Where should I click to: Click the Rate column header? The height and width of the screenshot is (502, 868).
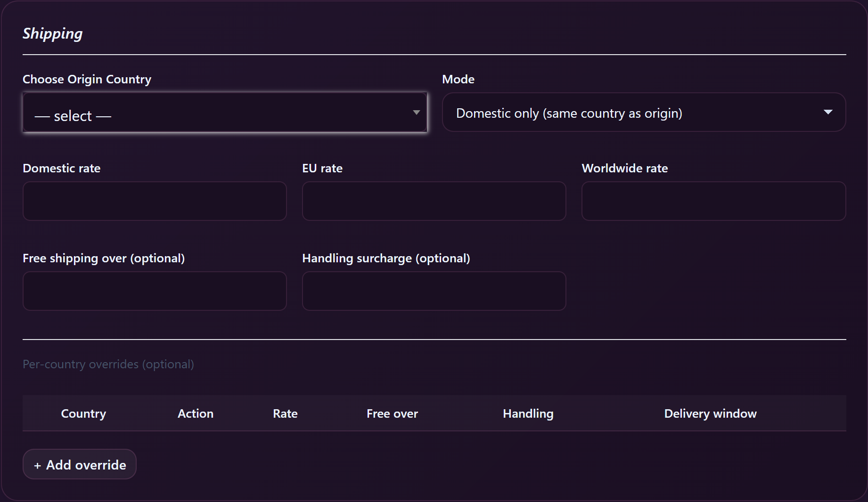[285, 413]
